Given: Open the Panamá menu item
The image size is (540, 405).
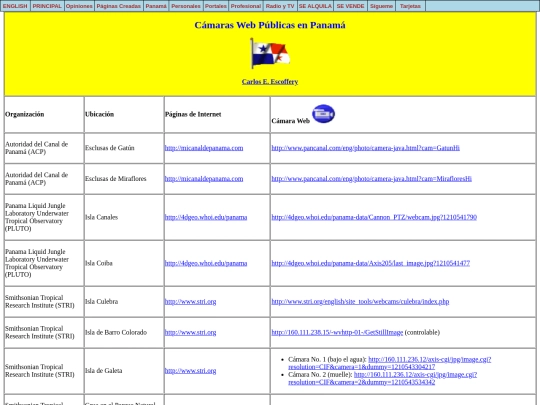Looking at the screenshot, I should coord(156,6).
